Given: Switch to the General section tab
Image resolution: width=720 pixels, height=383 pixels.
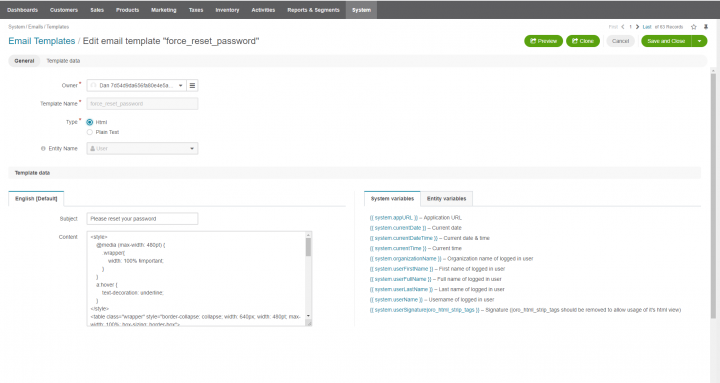Looking at the screenshot, I should pos(24,61).
